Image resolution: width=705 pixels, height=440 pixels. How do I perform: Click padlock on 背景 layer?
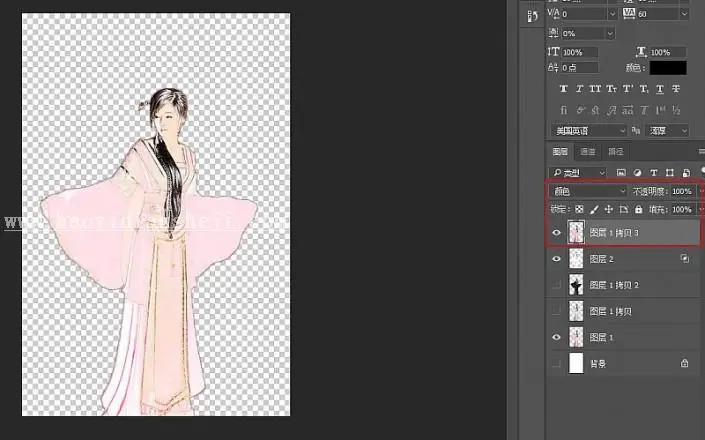(684, 363)
